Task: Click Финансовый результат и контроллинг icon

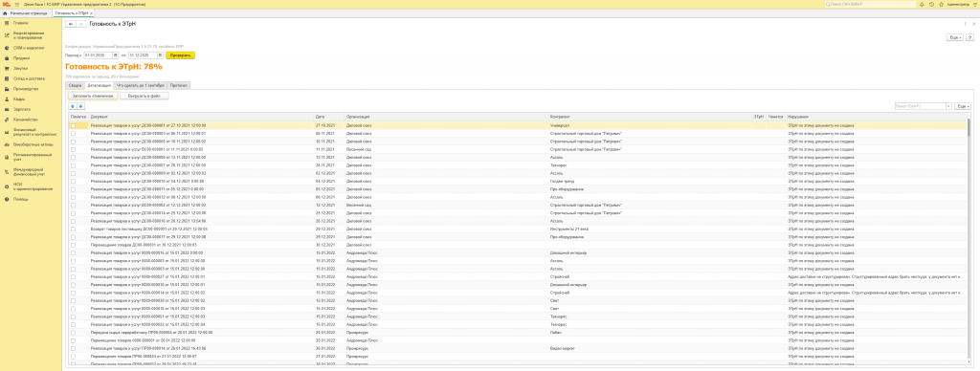Action: pyautogui.click(x=7, y=131)
